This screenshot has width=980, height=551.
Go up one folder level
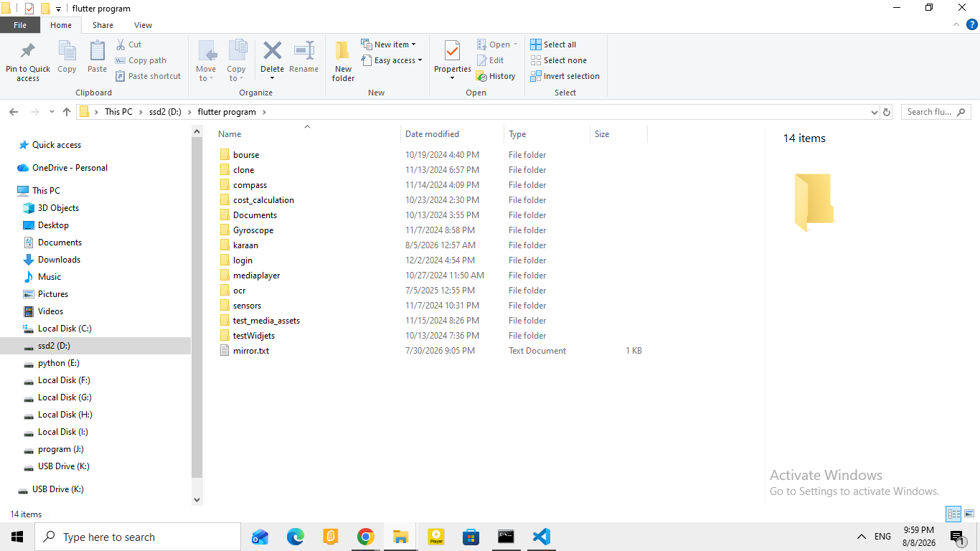(67, 112)
